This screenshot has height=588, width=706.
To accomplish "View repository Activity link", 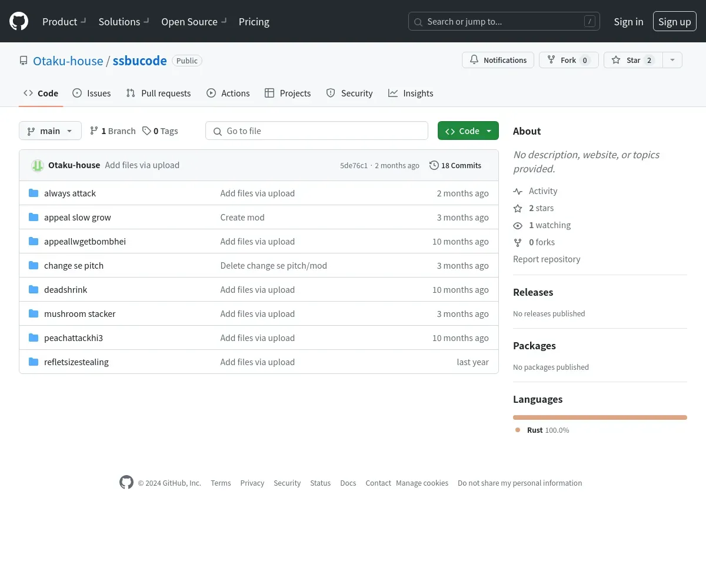I will [x=535, y=191].
